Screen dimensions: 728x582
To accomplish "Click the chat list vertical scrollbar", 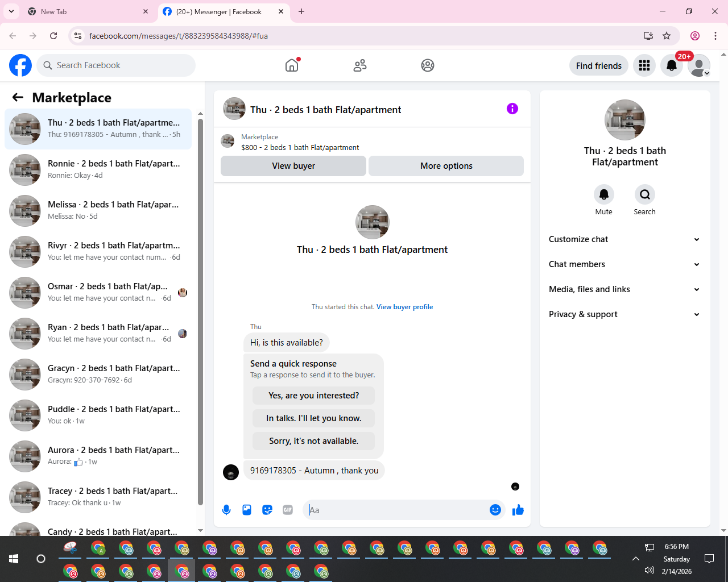I will tap(200, 311).
